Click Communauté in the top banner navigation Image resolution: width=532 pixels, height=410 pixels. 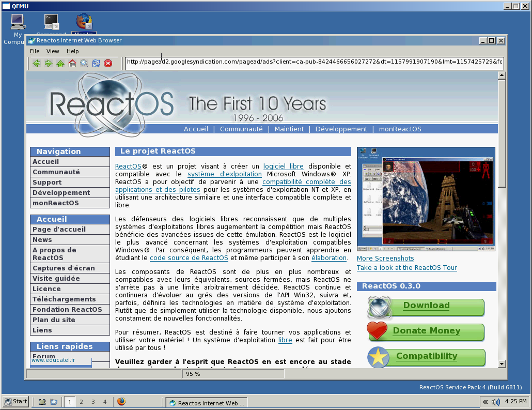coord(241,129)
